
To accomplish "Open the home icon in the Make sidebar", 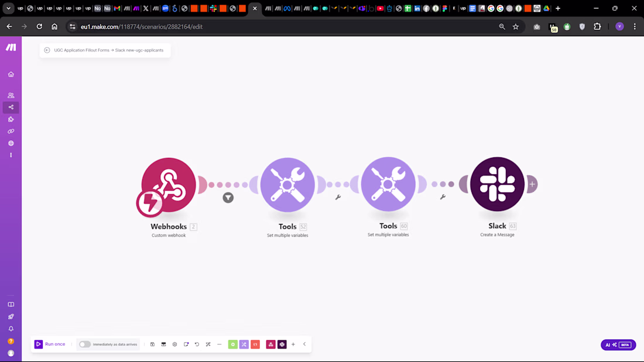I will click(x=11, y=74).
